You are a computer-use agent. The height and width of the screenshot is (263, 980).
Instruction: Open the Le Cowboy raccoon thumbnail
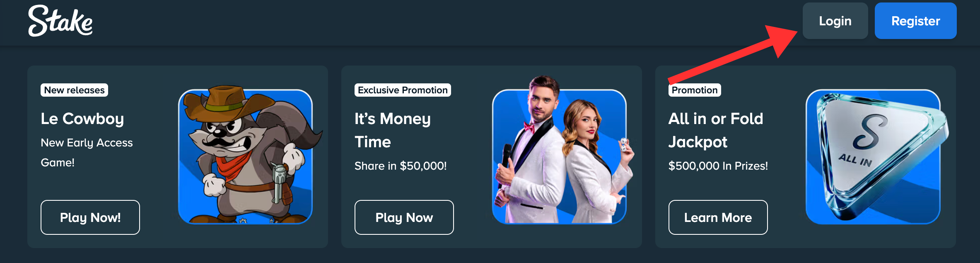[246, 156]
